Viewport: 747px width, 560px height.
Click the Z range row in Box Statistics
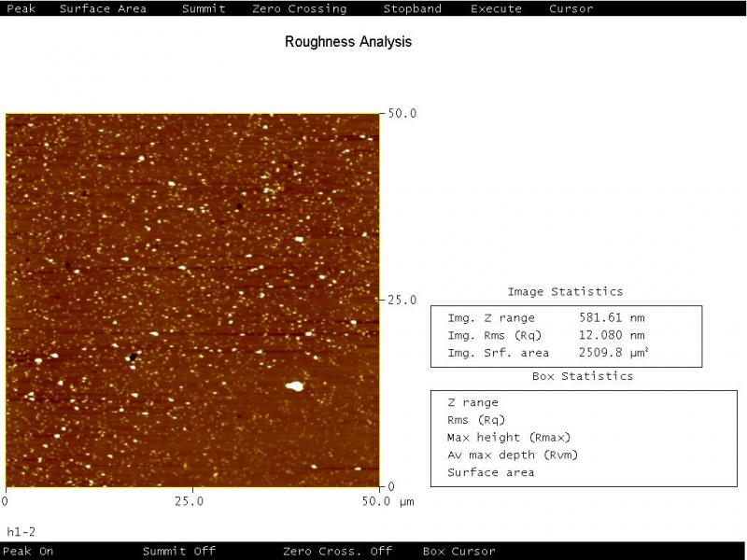(x=473, y=402)
